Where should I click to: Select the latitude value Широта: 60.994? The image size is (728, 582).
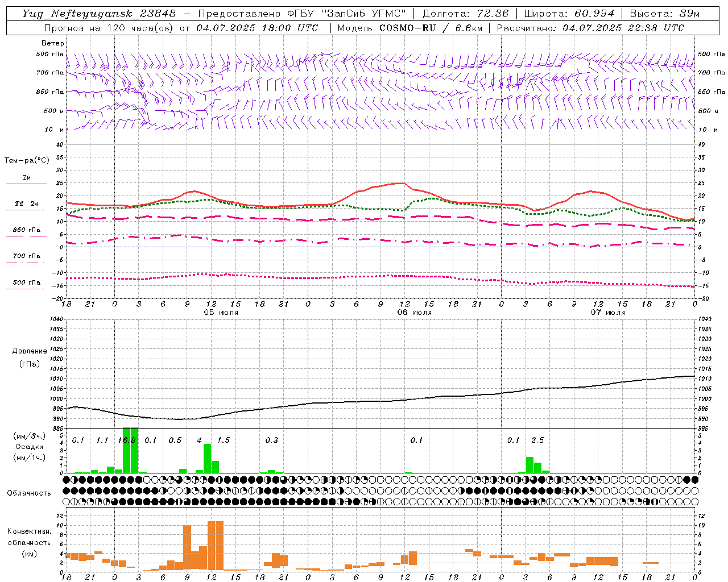point(569,14)
